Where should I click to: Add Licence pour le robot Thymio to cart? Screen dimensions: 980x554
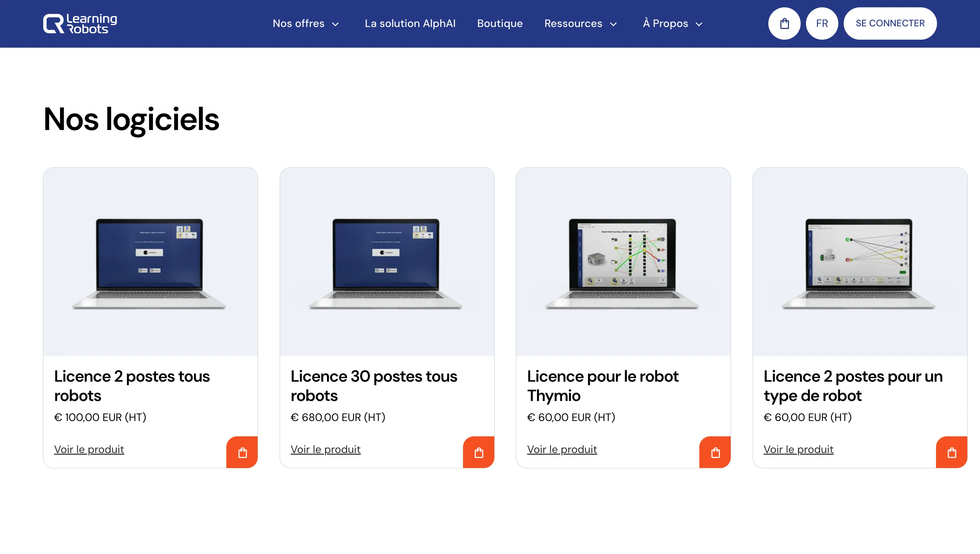tap(715, 452)
